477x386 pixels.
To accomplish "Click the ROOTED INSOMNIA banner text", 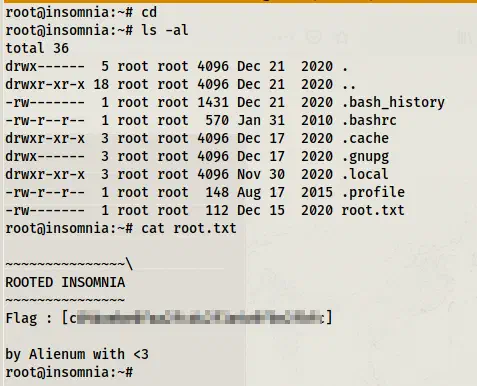I will point(65,282).
